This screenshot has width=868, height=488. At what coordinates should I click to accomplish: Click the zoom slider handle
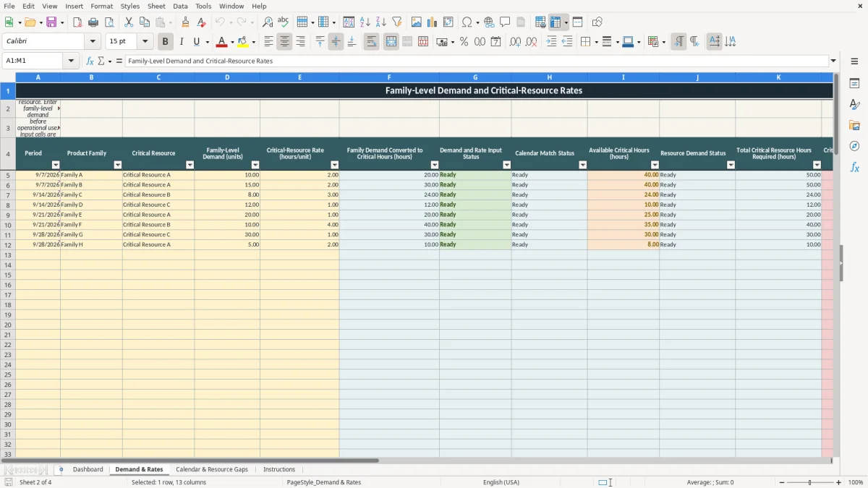coord(810,482)
